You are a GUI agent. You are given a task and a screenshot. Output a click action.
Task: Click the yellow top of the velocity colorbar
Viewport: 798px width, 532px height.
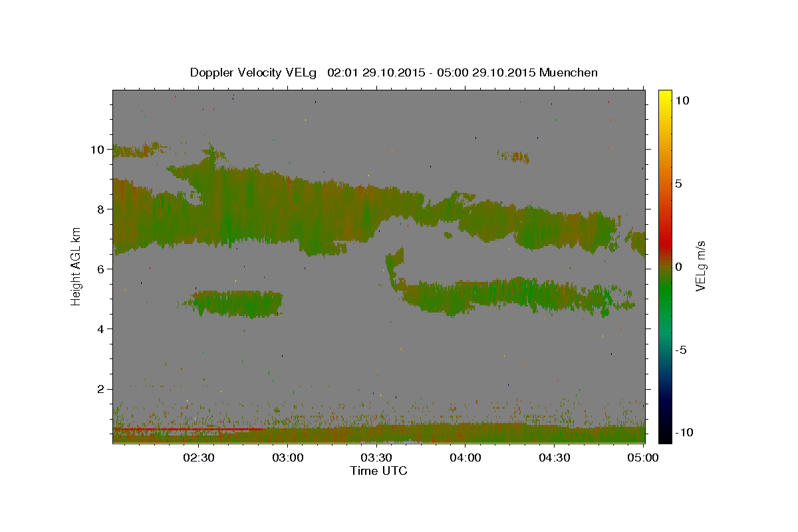tap(665, 96)
